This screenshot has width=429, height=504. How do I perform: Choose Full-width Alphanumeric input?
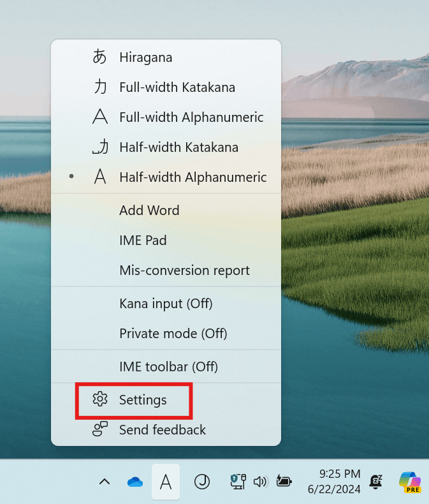coord(166,117)
